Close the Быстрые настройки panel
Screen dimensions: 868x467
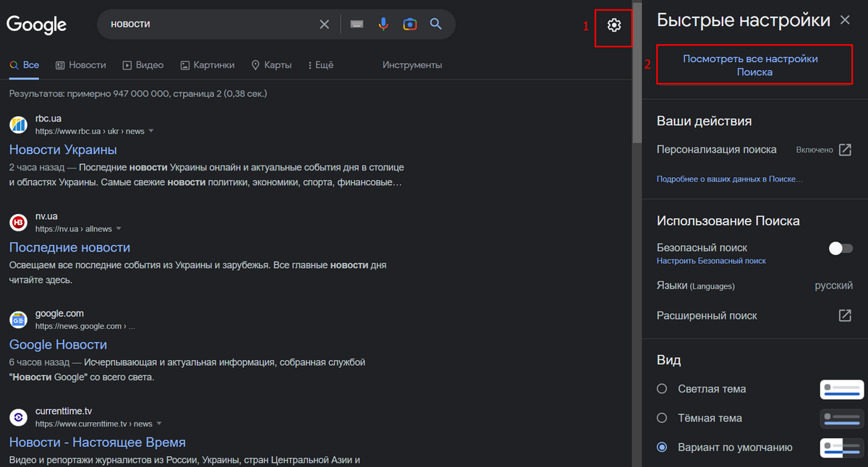click(845, 20)
